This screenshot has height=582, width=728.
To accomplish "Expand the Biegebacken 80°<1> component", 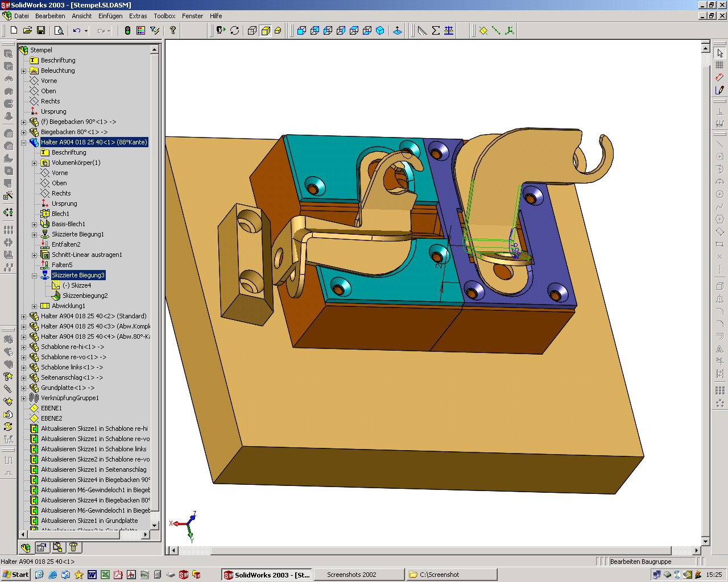I will (24, 132).
